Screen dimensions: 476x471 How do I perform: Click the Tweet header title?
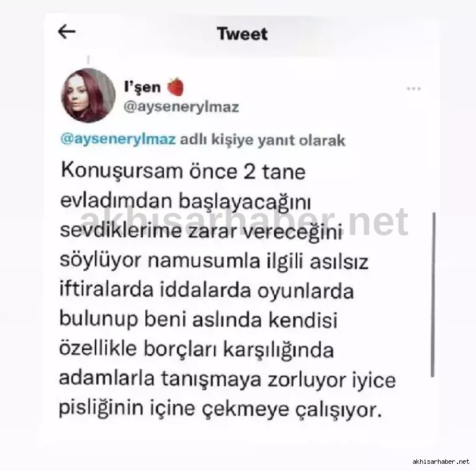coord(242,34)
